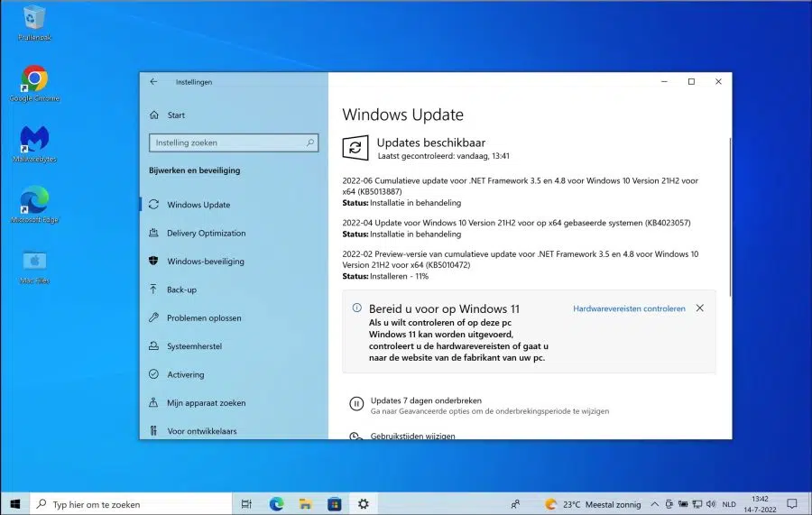Click the volume speaker tray icon
Screen dimensions: 812x515
711,504
